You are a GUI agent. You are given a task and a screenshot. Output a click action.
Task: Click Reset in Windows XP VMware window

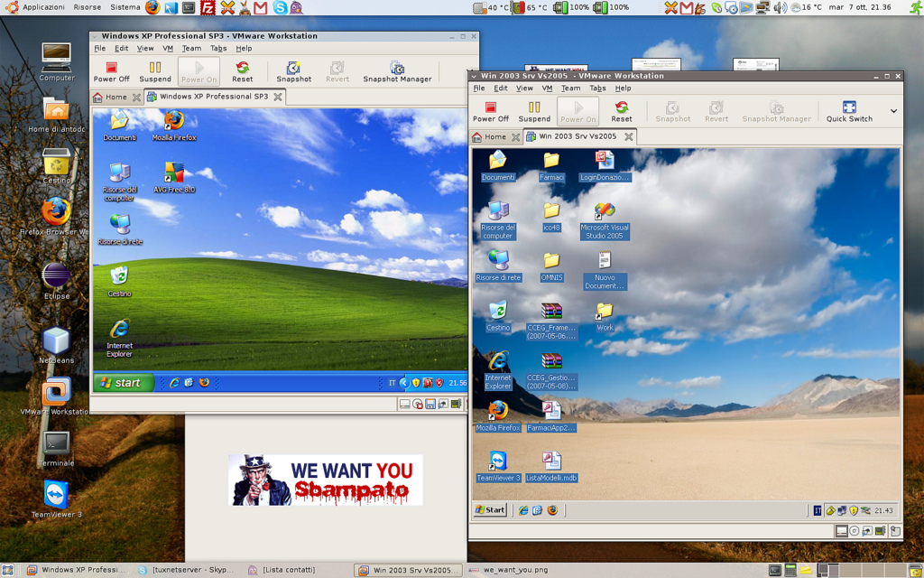coord(242,72)
